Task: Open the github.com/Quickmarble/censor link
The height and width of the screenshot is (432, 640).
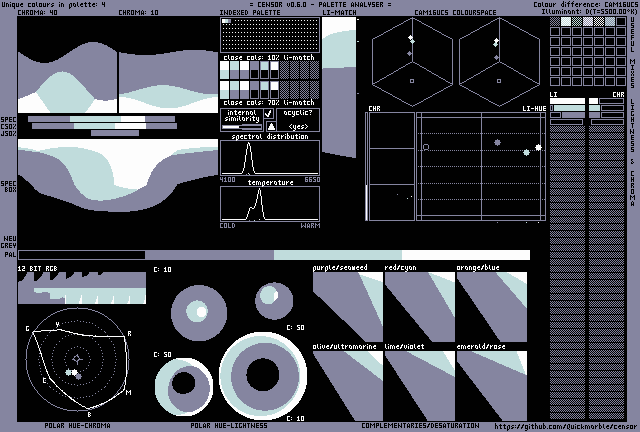Action: click(565, 426)
